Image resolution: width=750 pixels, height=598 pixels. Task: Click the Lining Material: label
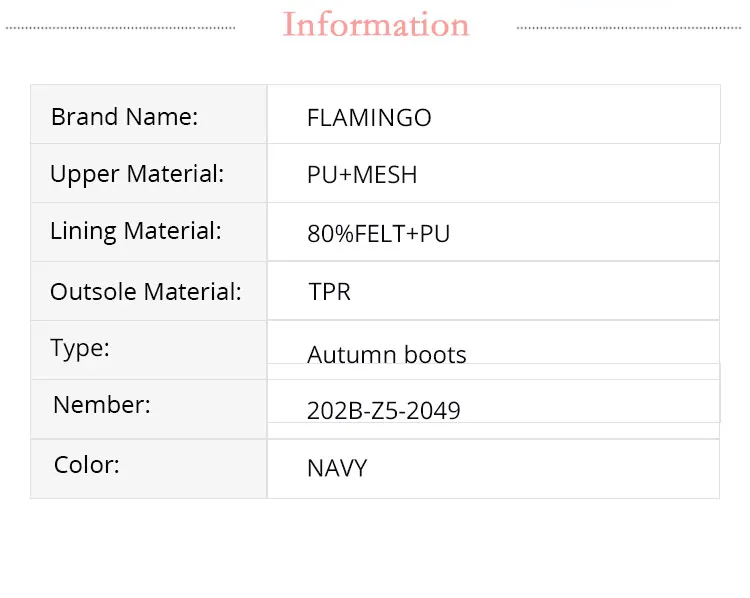pos(135,231)
